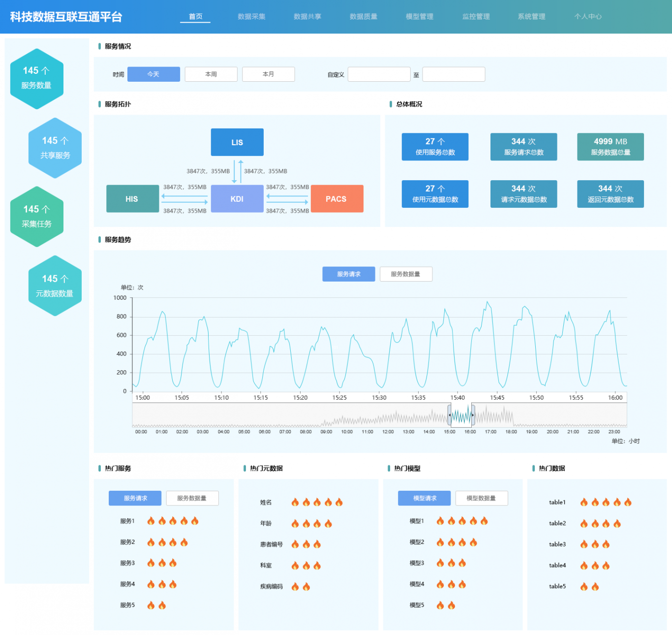The height and width of the screenshot is (635, 672).
Task: Show 服务请求 trend in chart
Action: pyautogui.click(x=349, y=274)
